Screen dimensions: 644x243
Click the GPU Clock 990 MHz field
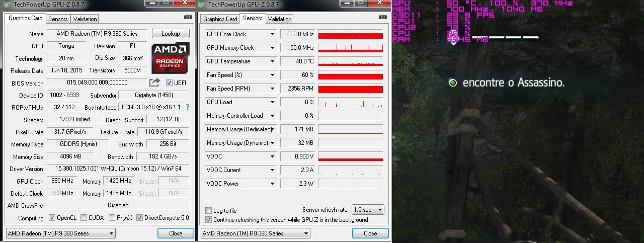pyautogui.click(x=62, y=181)
